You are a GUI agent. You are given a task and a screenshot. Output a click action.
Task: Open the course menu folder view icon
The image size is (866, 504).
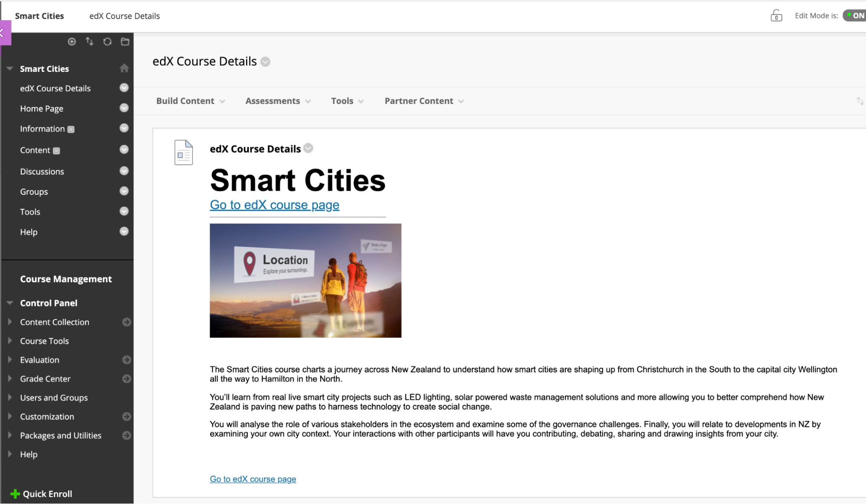coord(125,42)
